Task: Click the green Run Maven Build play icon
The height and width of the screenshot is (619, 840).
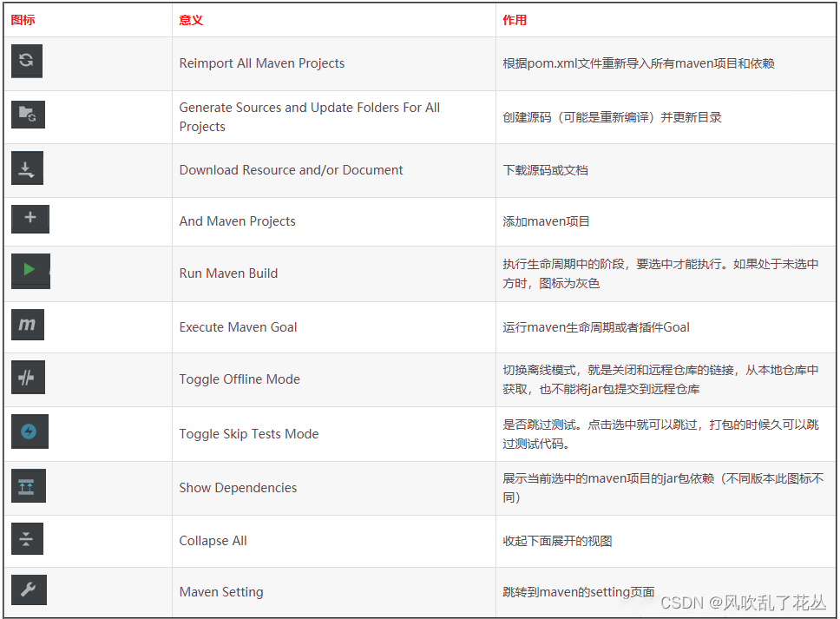Action: (x=30, y=271)
